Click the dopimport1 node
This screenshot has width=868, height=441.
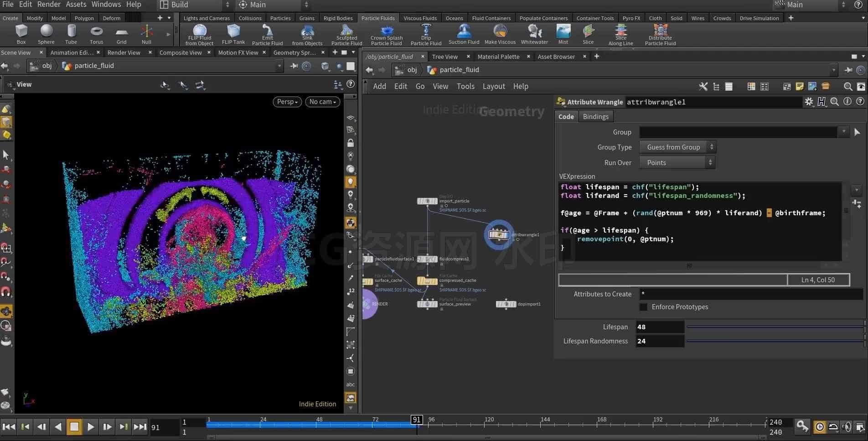pyautogui.click(x=506, y=304)
